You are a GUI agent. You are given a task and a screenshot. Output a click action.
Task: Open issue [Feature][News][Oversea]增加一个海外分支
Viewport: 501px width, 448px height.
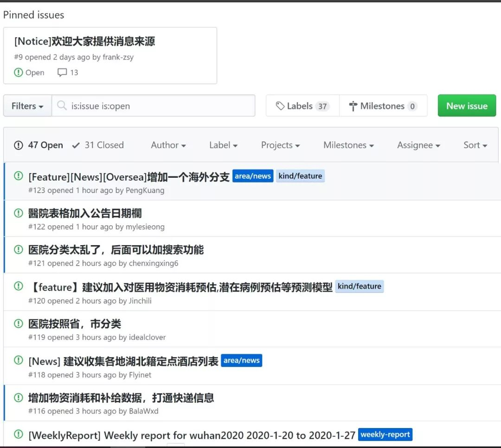pyautogui.click(x=129, y=177)
